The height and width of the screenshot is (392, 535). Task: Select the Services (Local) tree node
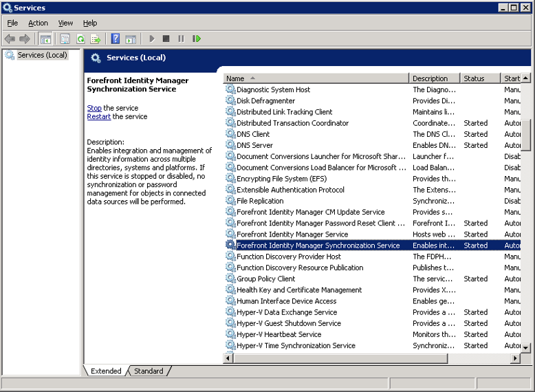[x=43, y=55]
